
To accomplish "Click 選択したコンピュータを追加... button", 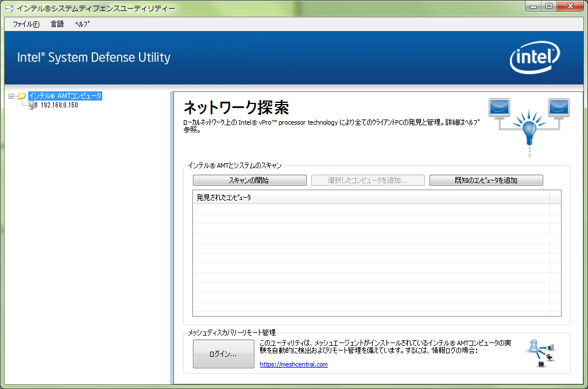I will tap(367, 180).
